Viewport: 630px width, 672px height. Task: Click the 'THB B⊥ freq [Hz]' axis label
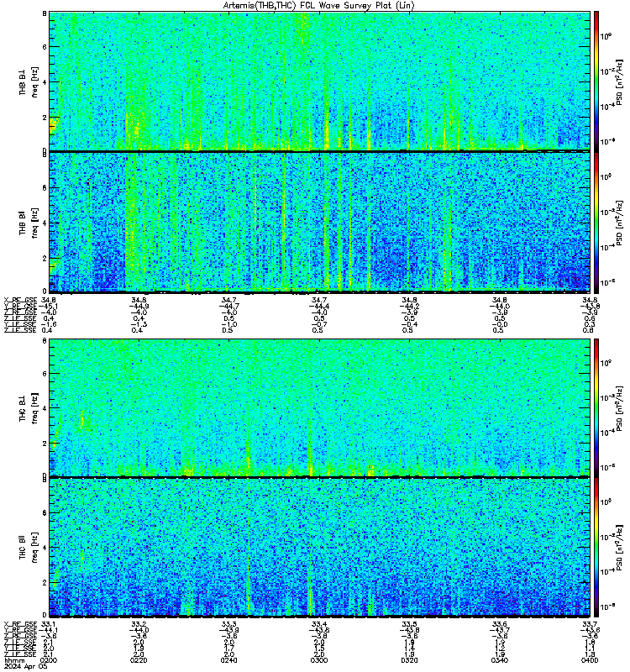(29, 81)
